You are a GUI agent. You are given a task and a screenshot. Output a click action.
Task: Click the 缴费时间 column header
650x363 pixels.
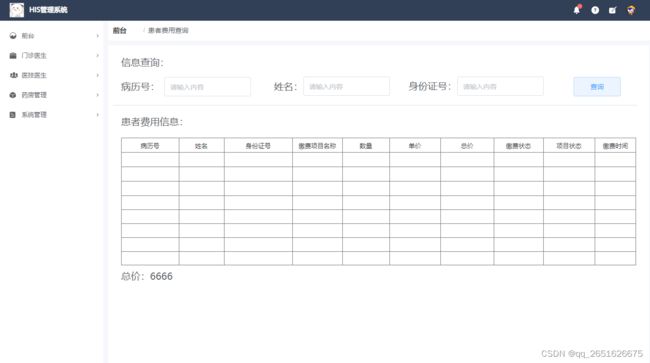click(x=615, y=146)
